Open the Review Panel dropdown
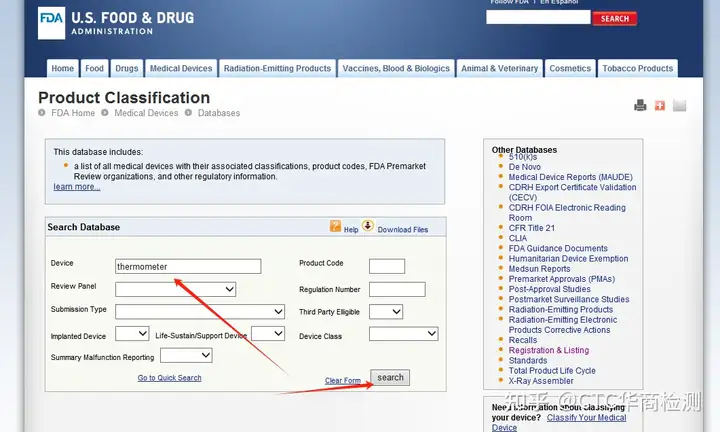 point(175,289)
